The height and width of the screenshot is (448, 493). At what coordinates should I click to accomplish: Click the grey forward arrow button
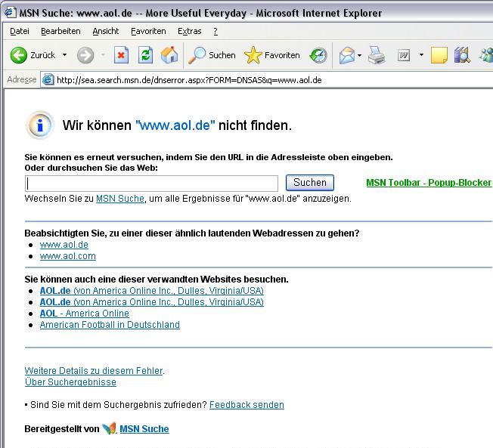click(x=85, y=55)
